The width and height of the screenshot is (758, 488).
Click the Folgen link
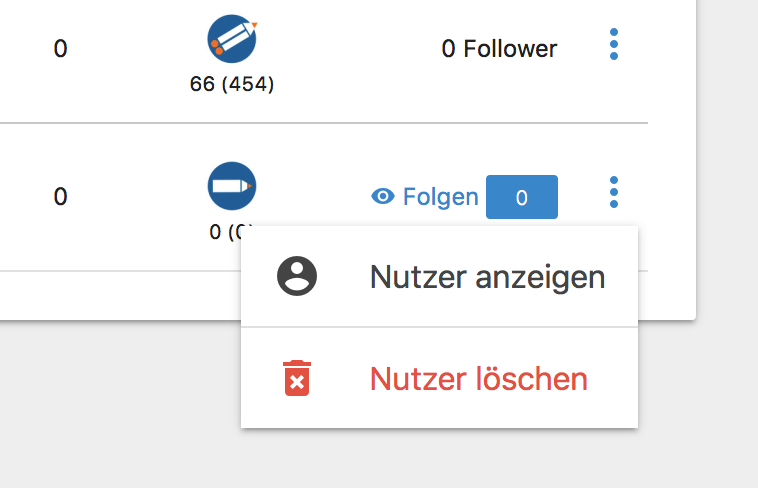click(440, 197)
